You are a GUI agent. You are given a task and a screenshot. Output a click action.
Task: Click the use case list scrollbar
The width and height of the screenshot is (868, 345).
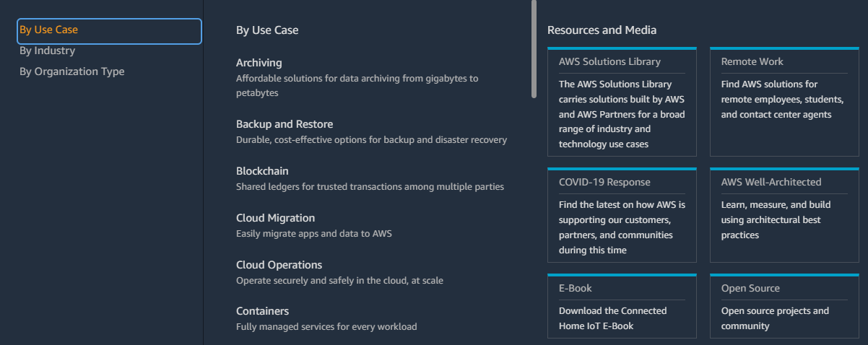534,49
